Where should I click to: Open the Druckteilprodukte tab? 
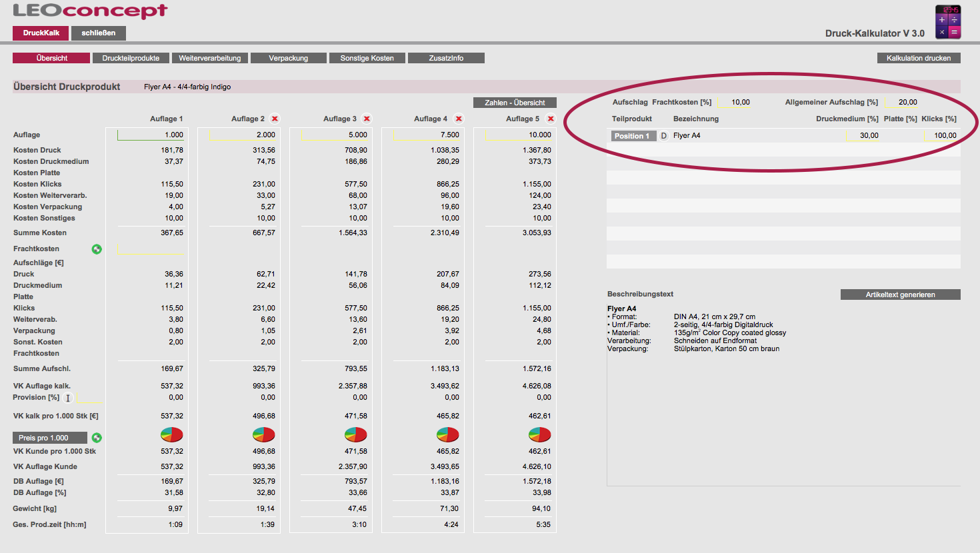coord(131,58)
